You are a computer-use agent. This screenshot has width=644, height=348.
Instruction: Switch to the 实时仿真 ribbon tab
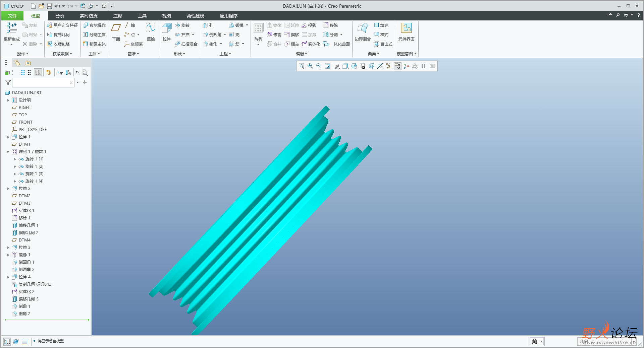(89, 16)
